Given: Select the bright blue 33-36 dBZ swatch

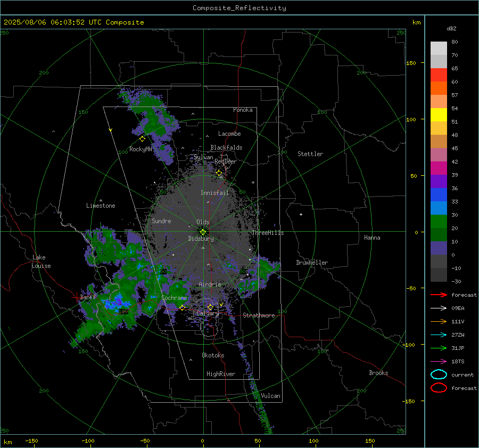Looking at the screenshot, I should (x=439, y=194).
